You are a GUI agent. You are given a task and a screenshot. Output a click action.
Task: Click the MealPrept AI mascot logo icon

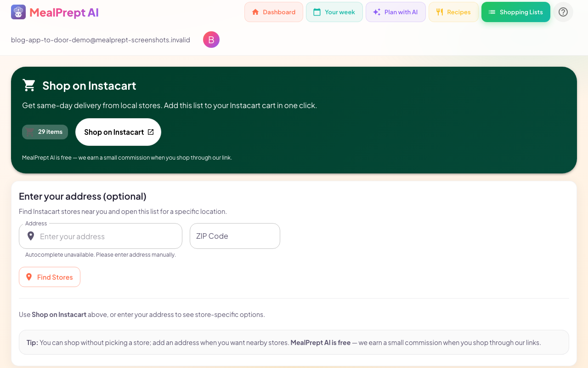coord(18,12)
